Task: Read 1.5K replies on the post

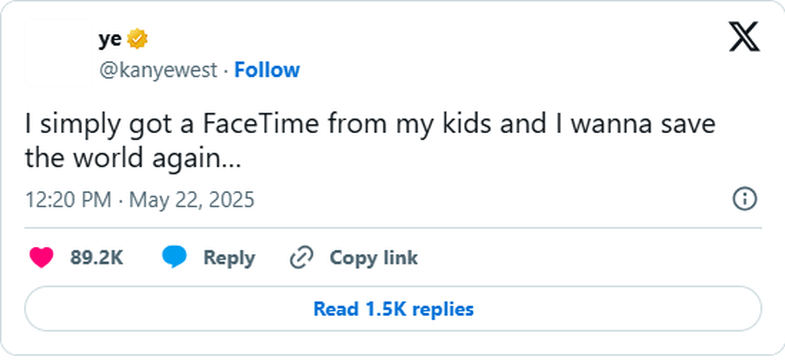Action: coord(393,308)
